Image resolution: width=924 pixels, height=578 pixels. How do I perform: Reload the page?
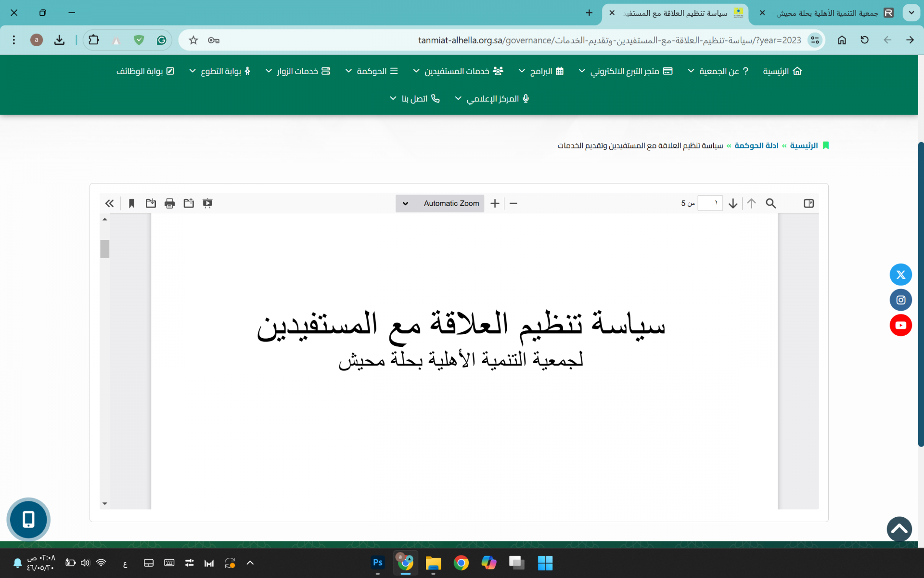point(864,40)
